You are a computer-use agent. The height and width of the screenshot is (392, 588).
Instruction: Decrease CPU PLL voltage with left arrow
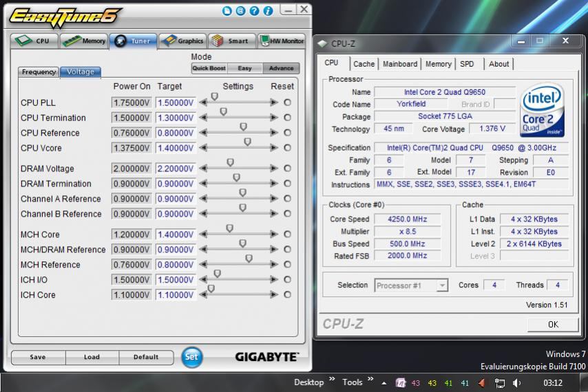203,102
